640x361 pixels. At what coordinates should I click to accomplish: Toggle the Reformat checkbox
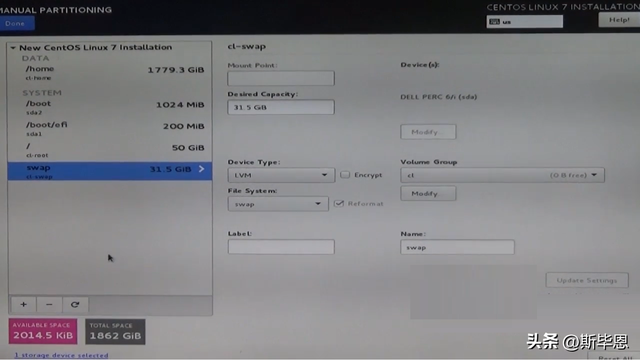[339, 203]
